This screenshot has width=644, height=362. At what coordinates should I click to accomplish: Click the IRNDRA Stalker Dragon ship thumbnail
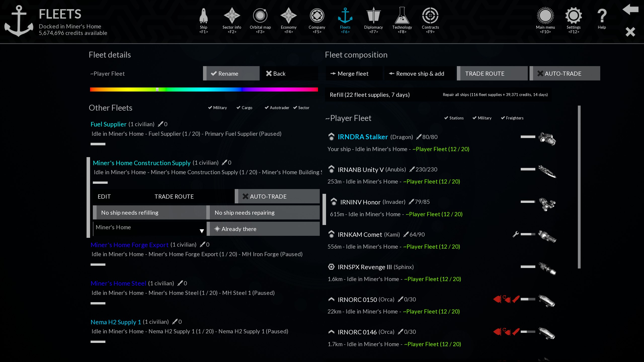(547, 139)
